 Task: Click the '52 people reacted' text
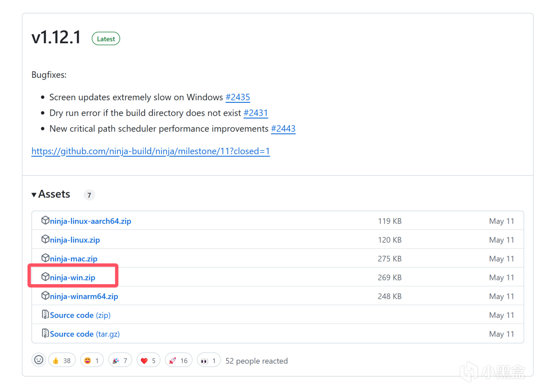coord(257,361)
